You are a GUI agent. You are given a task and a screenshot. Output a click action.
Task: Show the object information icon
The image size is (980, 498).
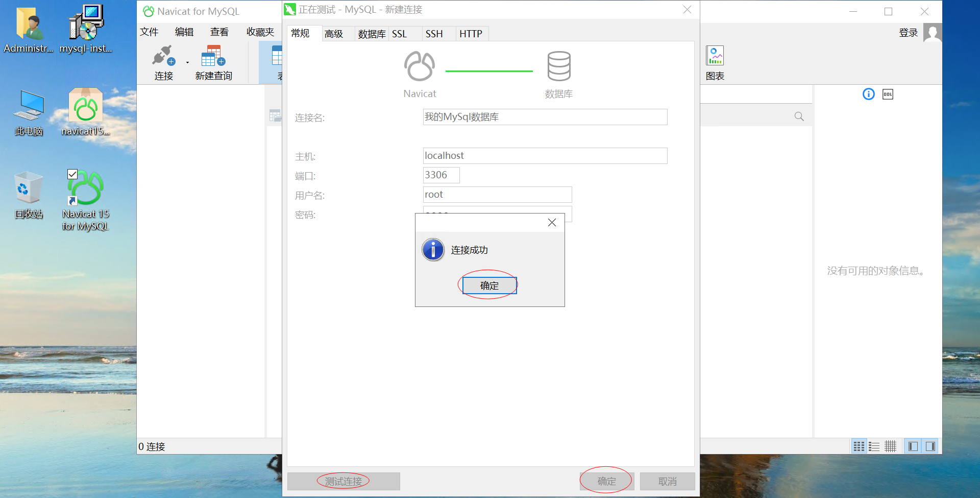coord(868,94)
